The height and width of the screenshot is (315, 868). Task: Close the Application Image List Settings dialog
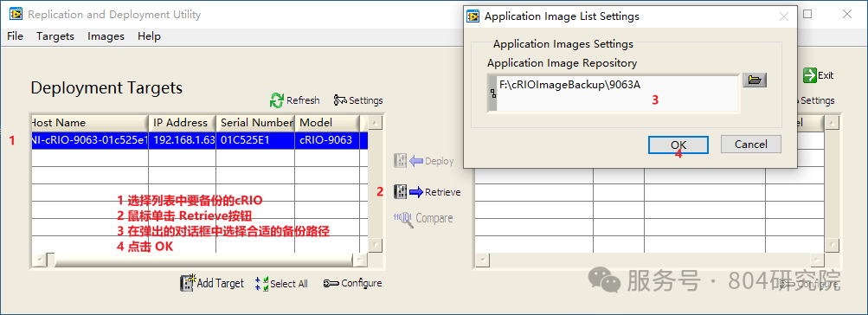784,16
